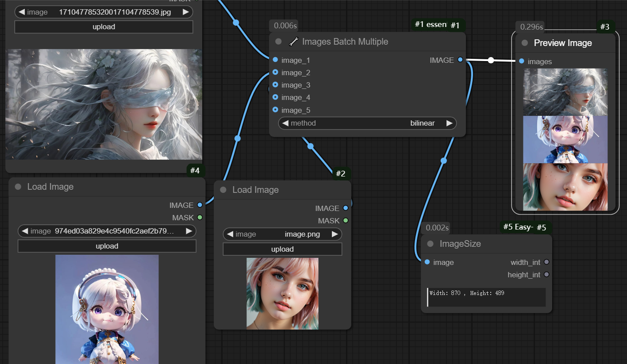Click the height_int output socket
This screenshot has height=364, width=627.
click(546, 275)
